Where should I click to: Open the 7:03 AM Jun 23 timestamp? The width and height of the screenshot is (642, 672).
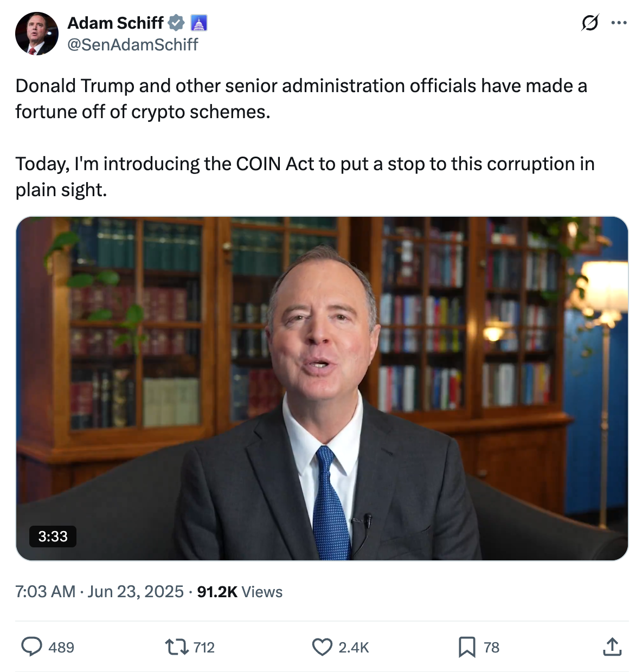click(99, 591)
